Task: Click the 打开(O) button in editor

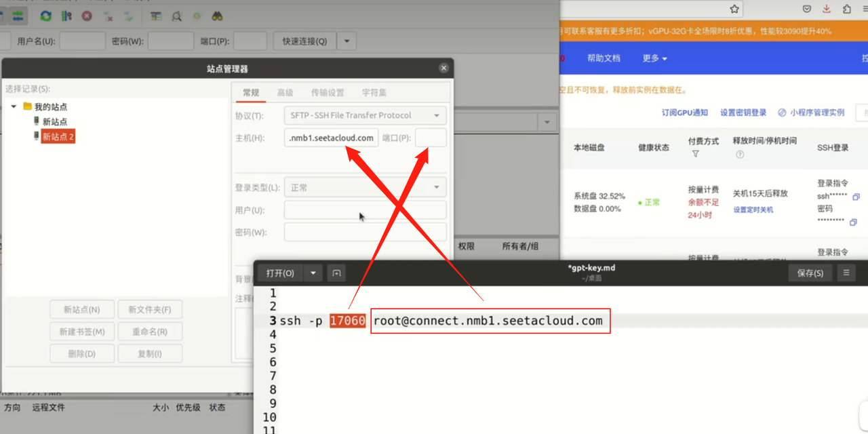Action: point(281,273)
